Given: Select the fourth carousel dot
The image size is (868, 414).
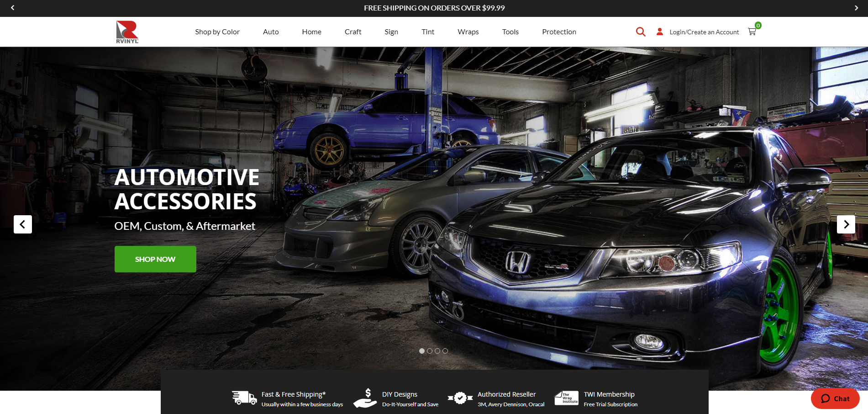Looking at the screenshot, I should pos(445,351).
